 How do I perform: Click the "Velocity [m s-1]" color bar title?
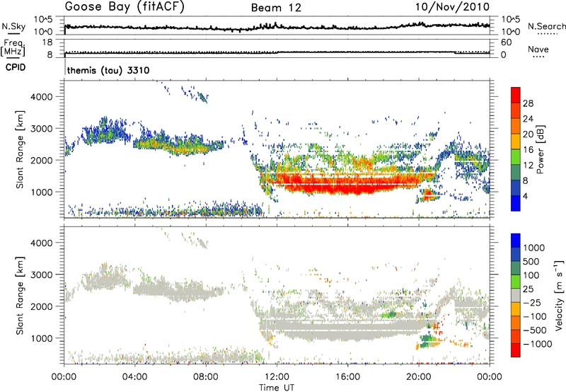click(x=559, y=295)
